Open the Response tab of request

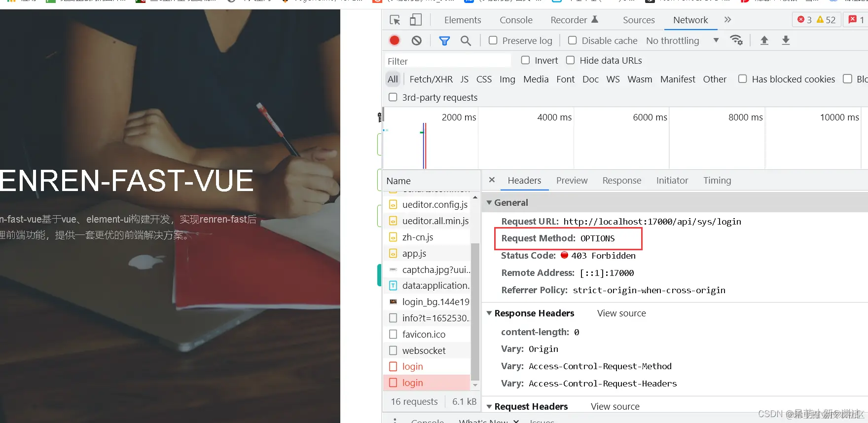click(621, 180)
